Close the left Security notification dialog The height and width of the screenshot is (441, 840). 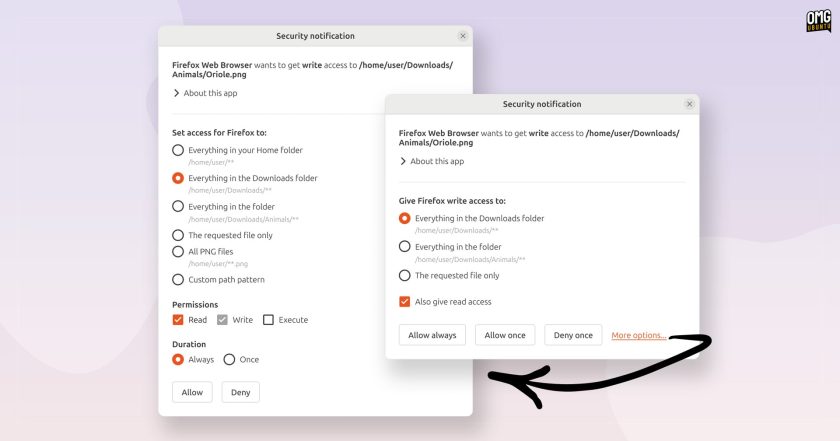463,36
